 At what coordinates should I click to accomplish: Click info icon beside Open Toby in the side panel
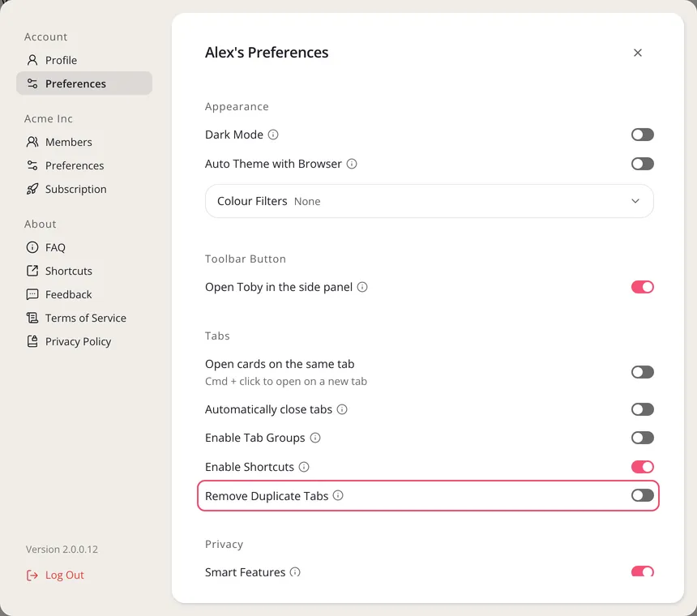362,287
